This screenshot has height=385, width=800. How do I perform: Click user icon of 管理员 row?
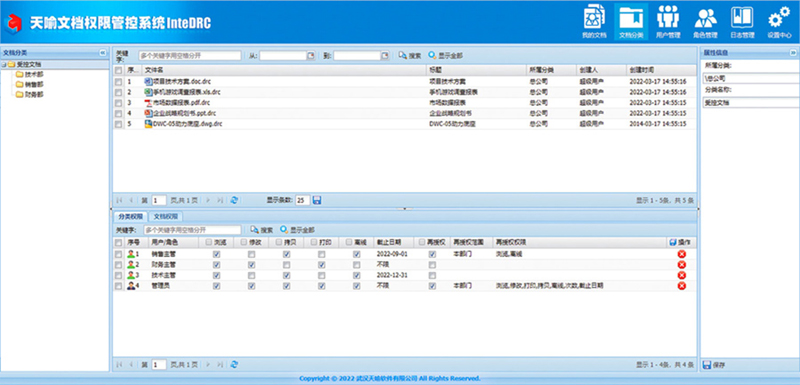[131, 286]
